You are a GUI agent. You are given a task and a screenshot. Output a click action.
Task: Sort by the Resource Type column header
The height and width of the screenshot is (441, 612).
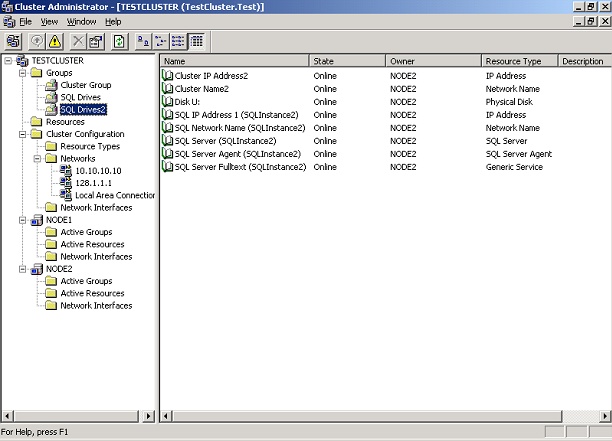point(519,61)
